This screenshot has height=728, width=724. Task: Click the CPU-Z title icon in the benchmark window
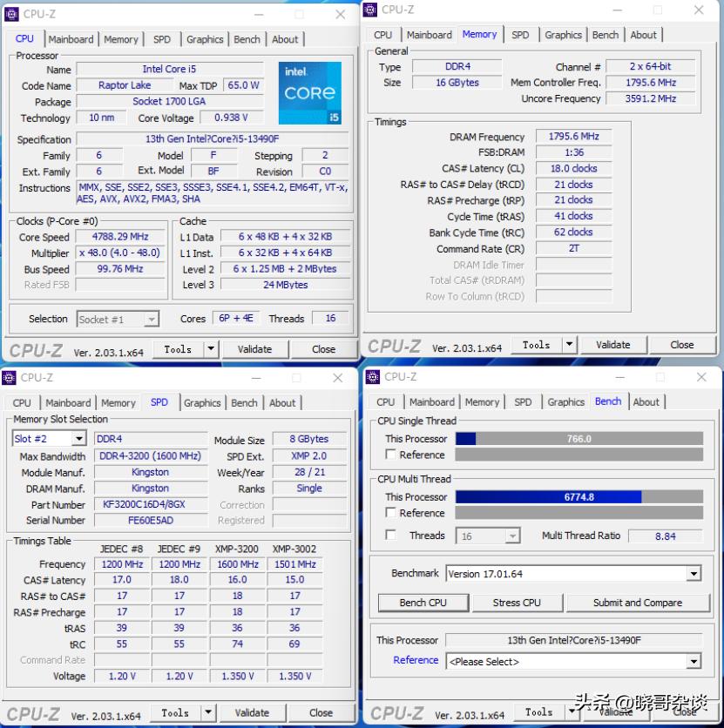point(373,377)
